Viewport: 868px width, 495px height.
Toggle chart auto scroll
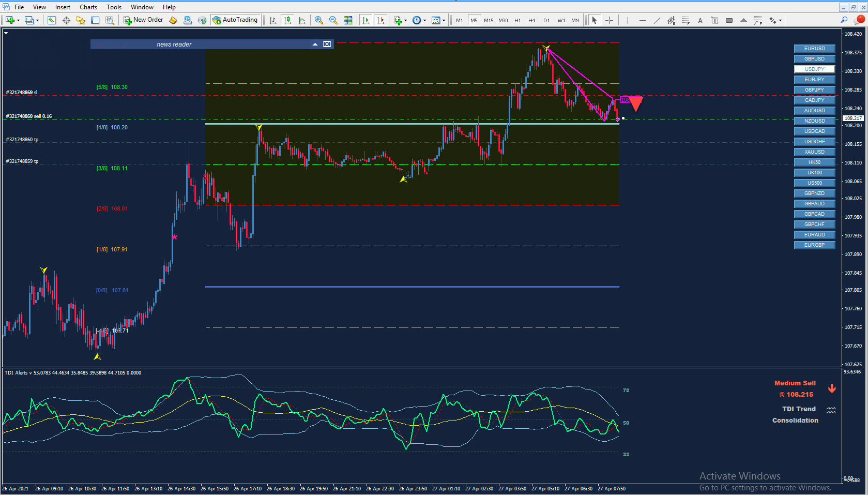tap(366, 20)
